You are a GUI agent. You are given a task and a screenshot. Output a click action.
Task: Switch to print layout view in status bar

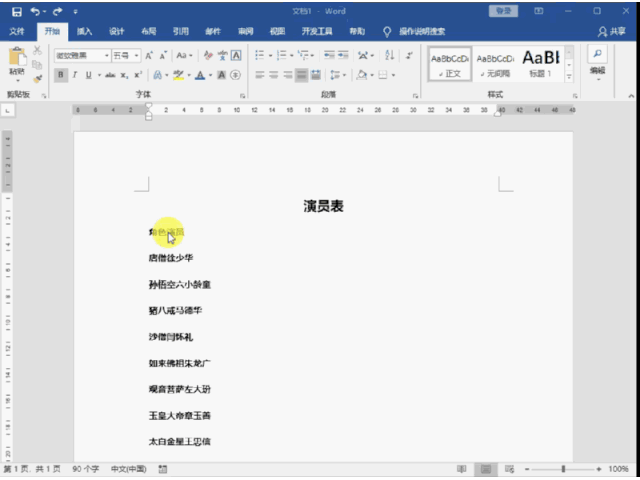point(486,469)
